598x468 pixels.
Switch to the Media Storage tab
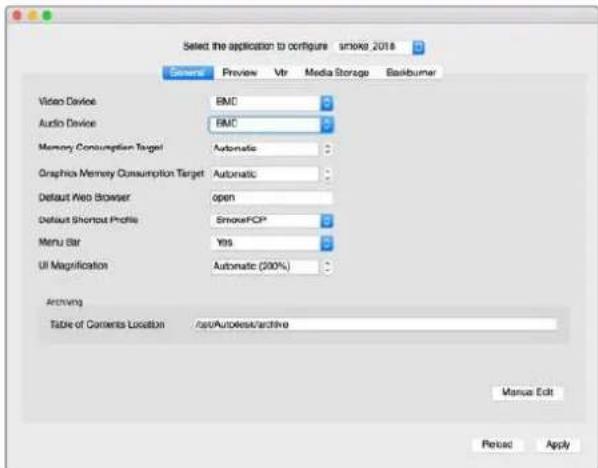pos(336,72)
